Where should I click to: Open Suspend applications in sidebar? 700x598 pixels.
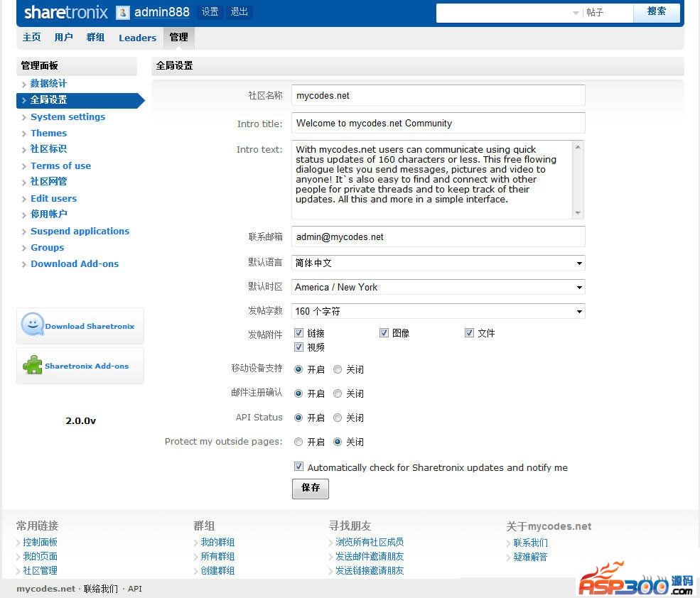tap(80, 231)
